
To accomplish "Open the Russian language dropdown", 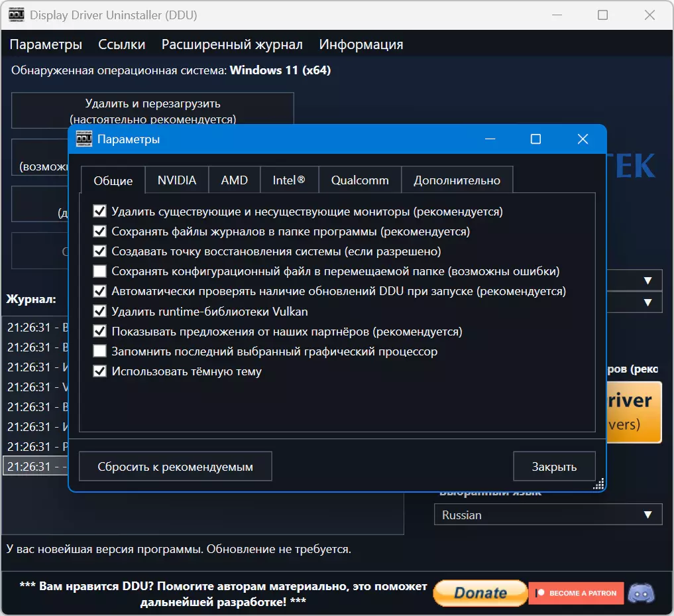I will click(548, 515).
